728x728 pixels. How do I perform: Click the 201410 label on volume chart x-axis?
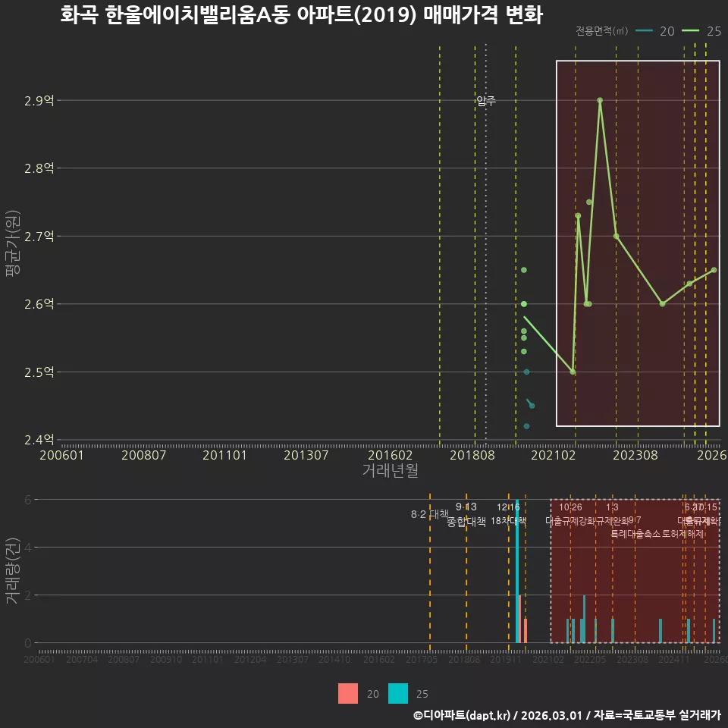click(334, 660)
